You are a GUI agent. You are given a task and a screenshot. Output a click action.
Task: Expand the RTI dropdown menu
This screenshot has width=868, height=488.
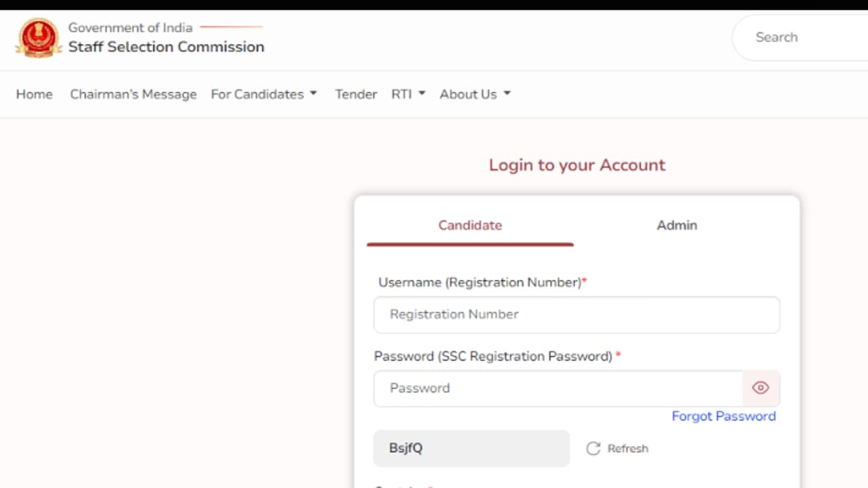click(x=408, y=94)
